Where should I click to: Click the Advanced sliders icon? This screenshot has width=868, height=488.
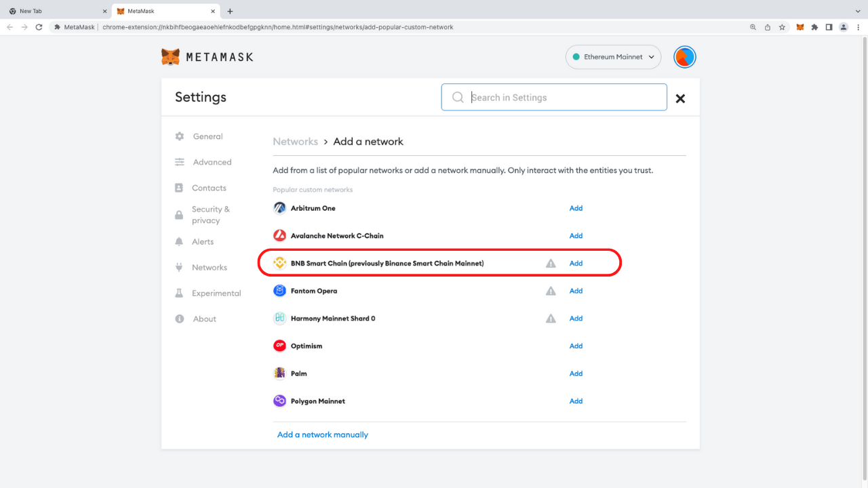point(180,162)
